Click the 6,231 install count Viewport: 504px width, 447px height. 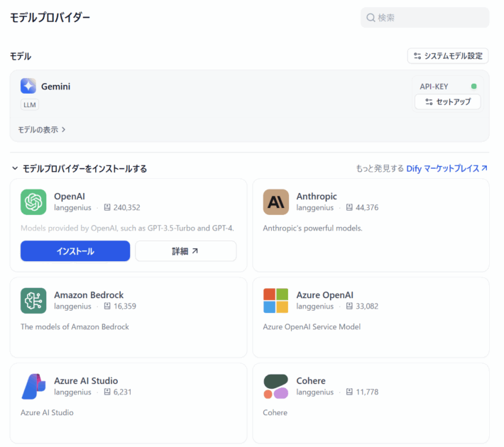click(x=123, y=392)
